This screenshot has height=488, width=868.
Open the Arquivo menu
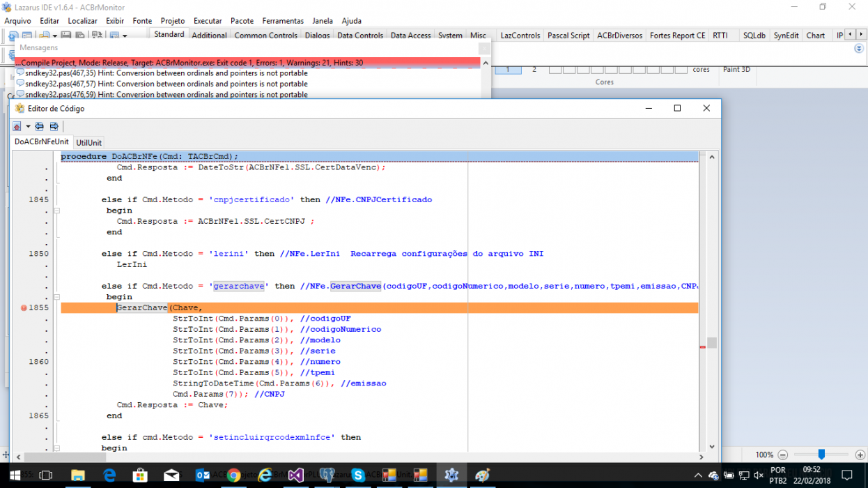(x=17, y=21)
